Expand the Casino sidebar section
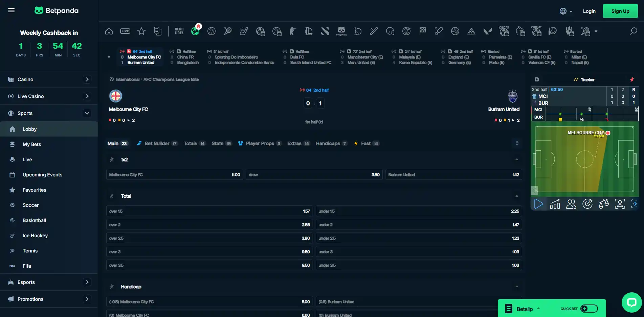The height and width of the screenshot is (317, 644). [x=87, y=79]
